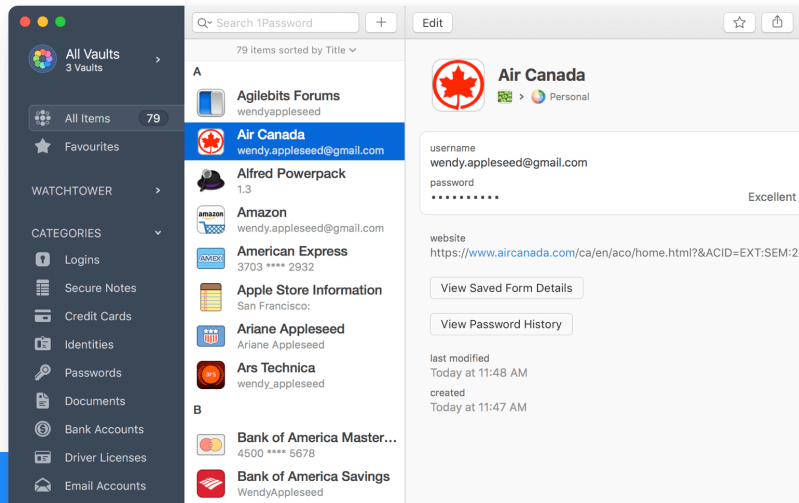Click the Apple Store notepad icon
799x503 pixels.
click(x=210, y=297)
